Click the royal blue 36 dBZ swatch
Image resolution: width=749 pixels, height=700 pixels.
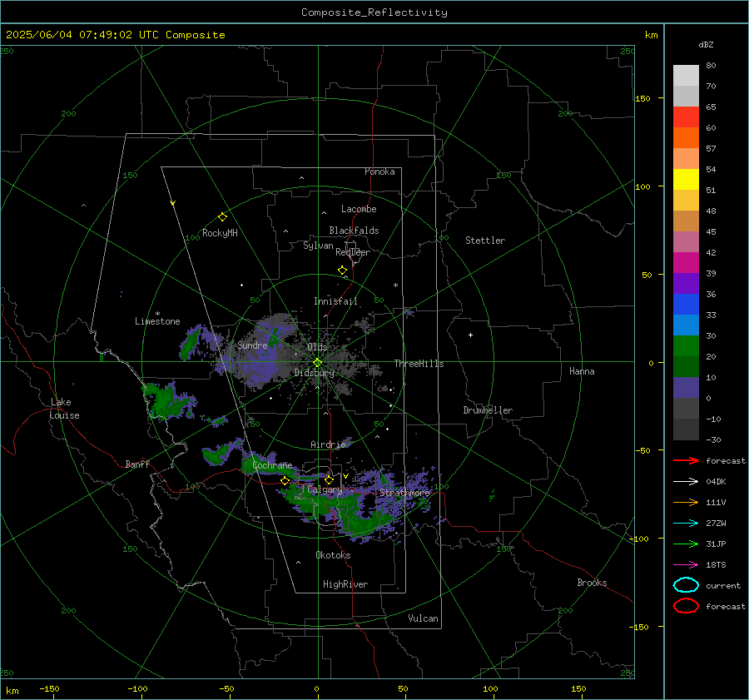point(686,305)
